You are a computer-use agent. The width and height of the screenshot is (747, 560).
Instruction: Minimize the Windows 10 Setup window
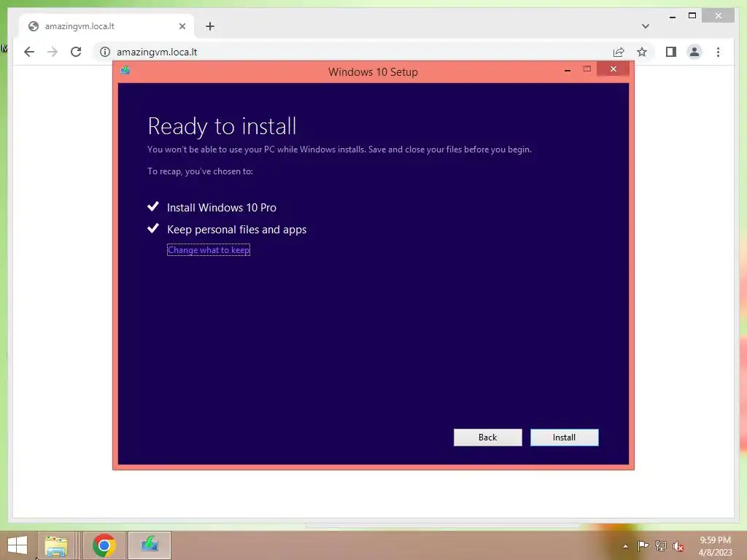[568, 70]
